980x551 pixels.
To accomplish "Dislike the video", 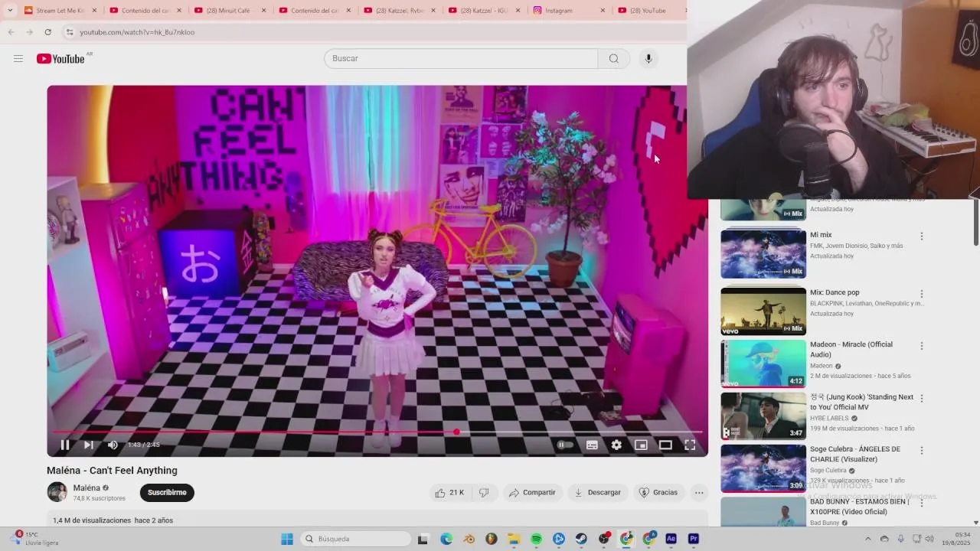I will (x=484, y=493).
